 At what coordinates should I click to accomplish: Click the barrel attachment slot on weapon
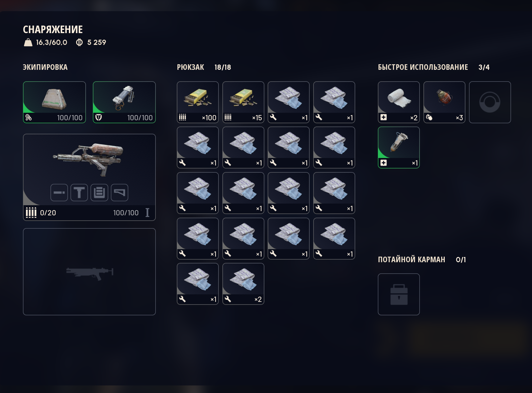pos(59,192)
